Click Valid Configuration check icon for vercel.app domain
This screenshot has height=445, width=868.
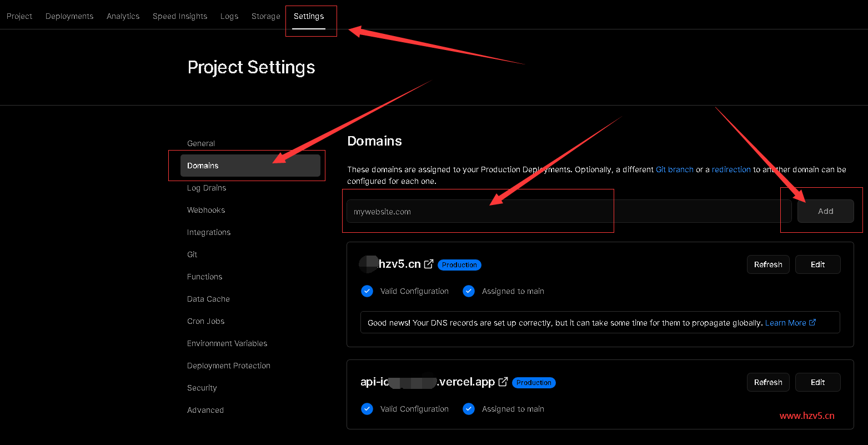point(367,409)
